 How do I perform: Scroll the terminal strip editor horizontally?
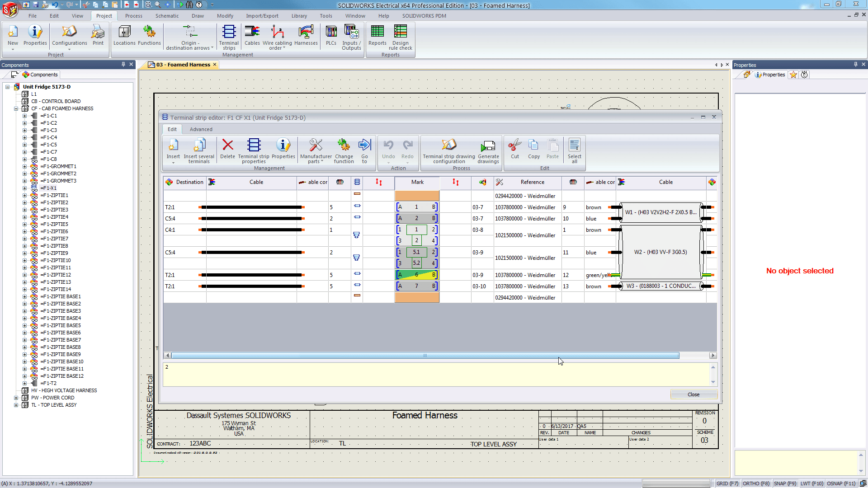pyautogui.click(x=425, y=356)
